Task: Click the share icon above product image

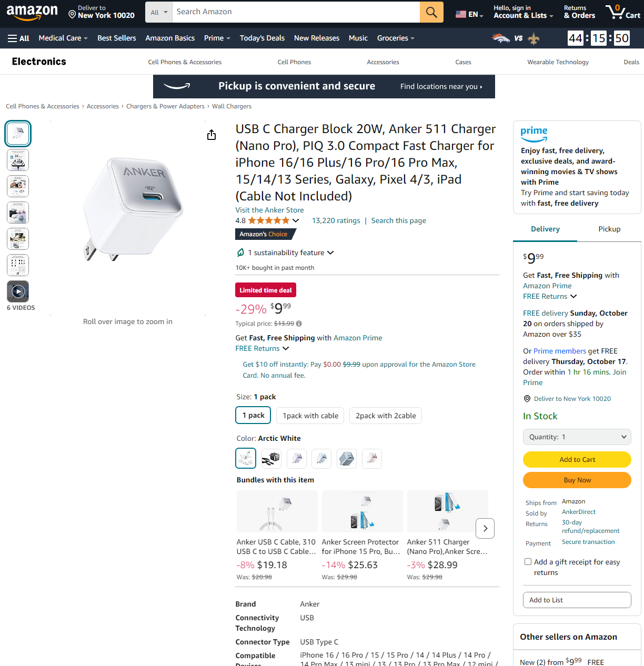Action: tap(212, 135)
